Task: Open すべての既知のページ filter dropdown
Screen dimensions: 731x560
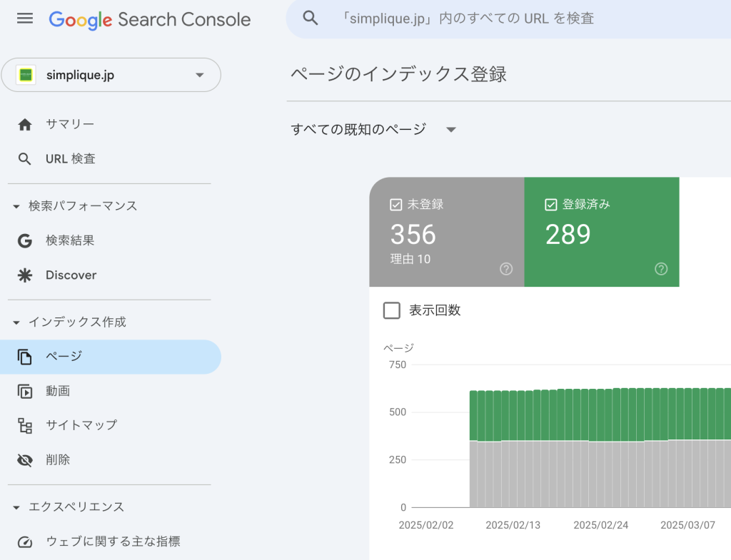Action: pyautogui.click(x=373, y=129)
